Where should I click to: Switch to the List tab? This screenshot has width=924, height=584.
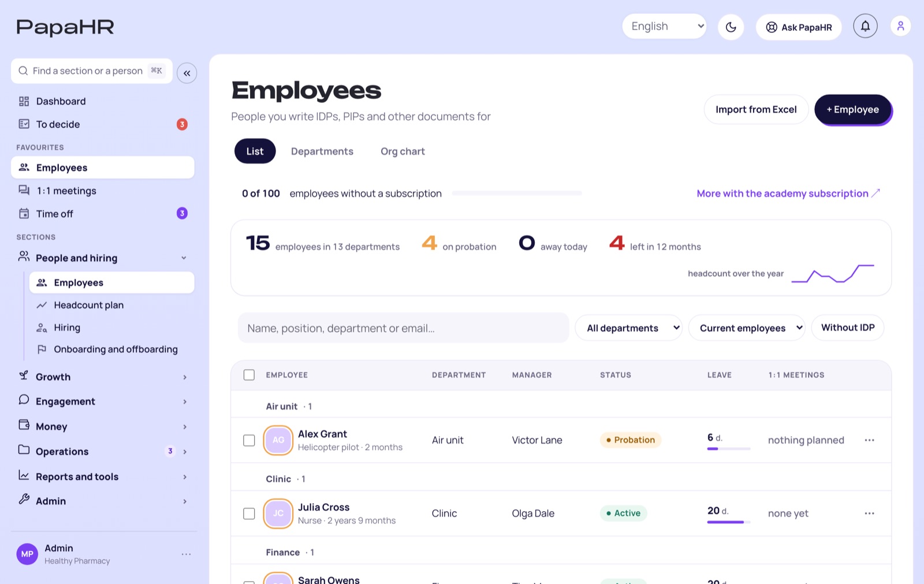click(255, 151)
